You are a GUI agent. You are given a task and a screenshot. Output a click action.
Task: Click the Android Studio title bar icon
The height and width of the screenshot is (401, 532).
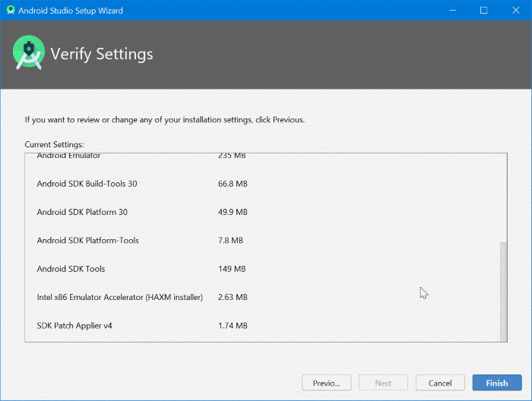(11, 10)
